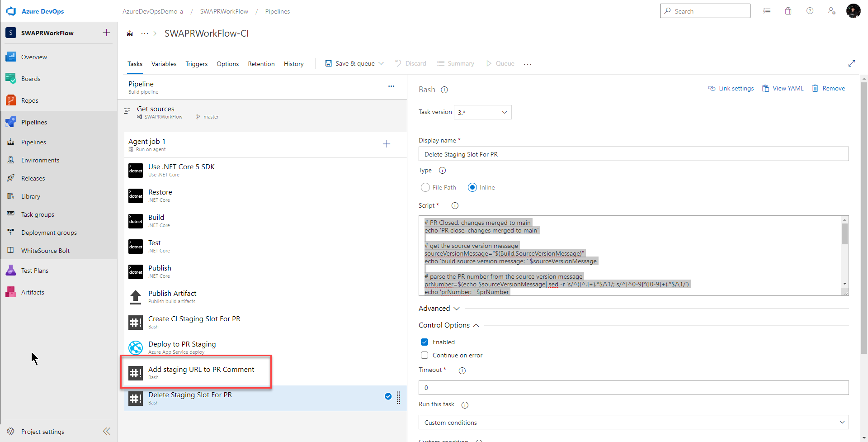Image resolution: width=868 pixels, height=442 pixels.
Task: Open the Test Plans flask icon
Action: click(x=11, y=271)
